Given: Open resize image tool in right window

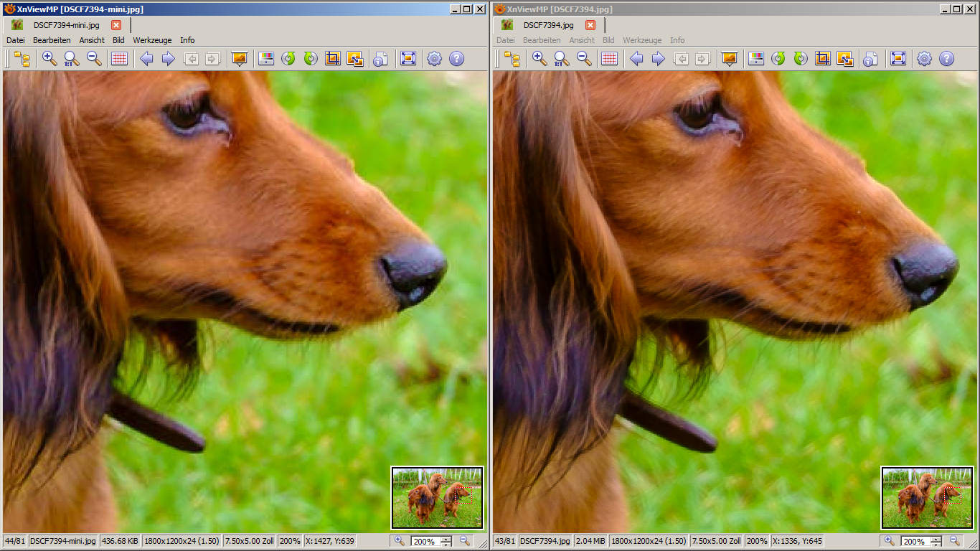Looking at the screenshot, I should [844, 59].
